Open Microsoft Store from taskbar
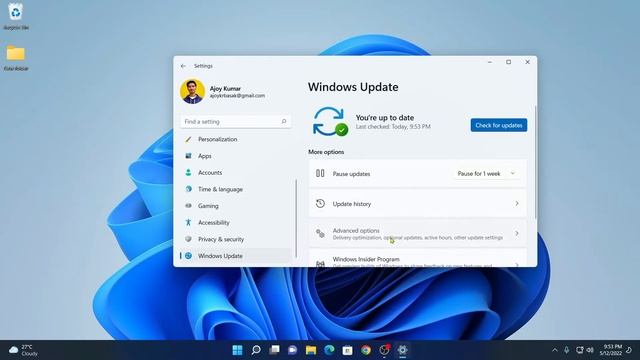Screen dimensions: 640x360 coord(347,350)
